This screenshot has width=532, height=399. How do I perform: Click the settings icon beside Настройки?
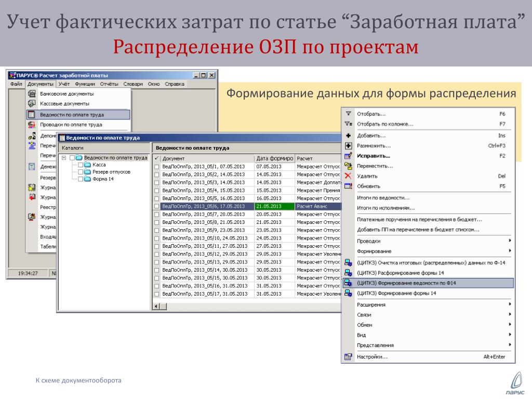pyautogui.click(x=348, y=356)
